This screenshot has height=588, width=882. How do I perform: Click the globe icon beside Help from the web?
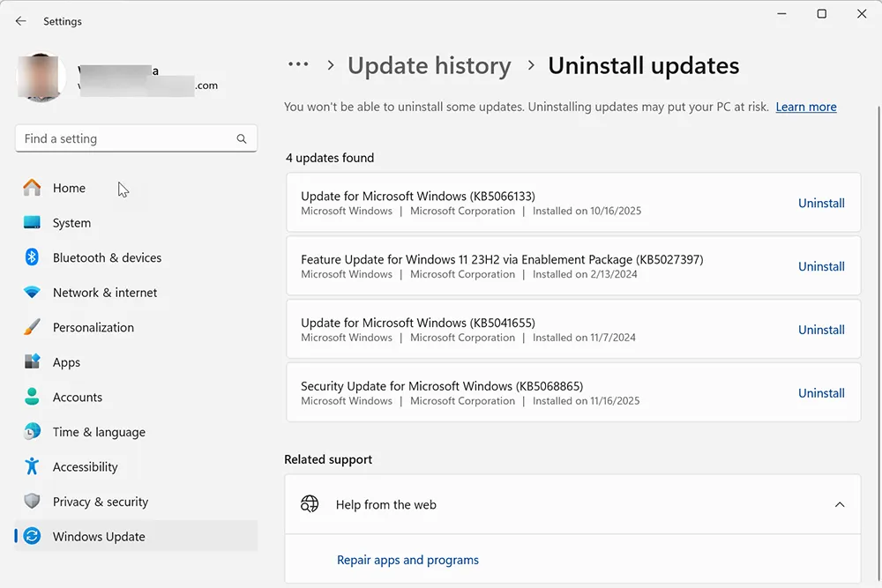coord(310,503)
